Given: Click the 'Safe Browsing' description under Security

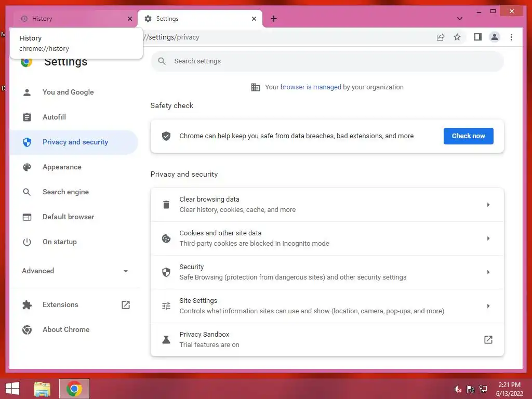Looking at the screenshot, I should 293,277.
